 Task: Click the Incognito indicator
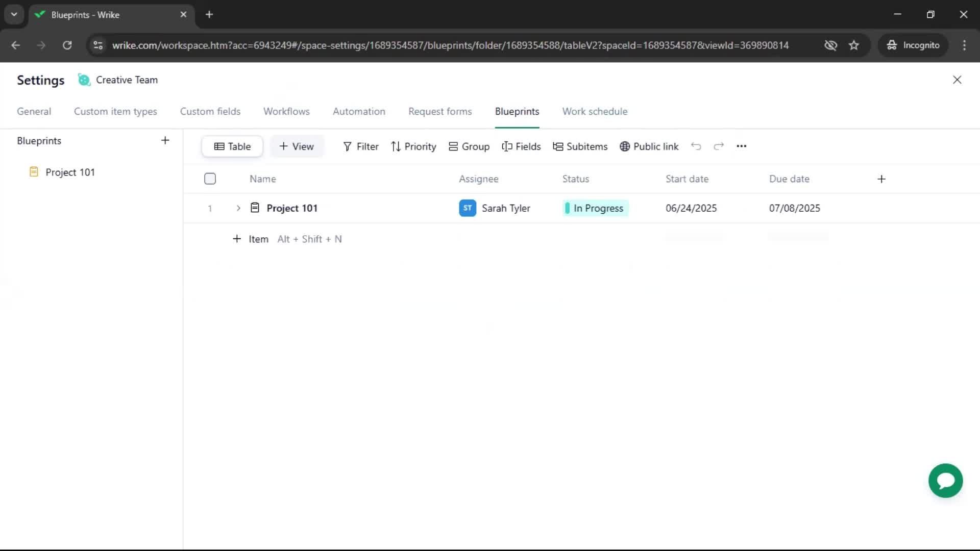coord(913,45)
